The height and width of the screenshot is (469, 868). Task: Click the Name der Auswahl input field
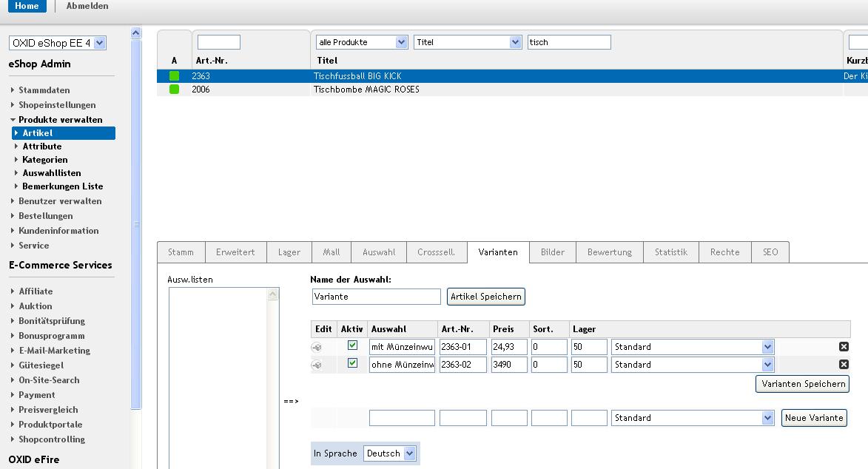377,297
